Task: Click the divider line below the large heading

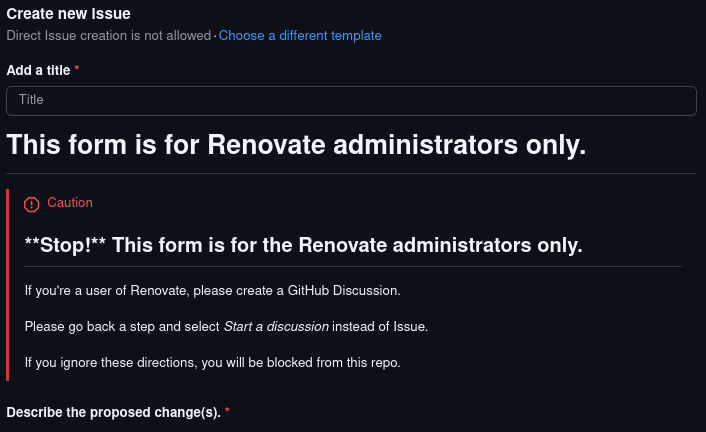Action: coord(351,173)
